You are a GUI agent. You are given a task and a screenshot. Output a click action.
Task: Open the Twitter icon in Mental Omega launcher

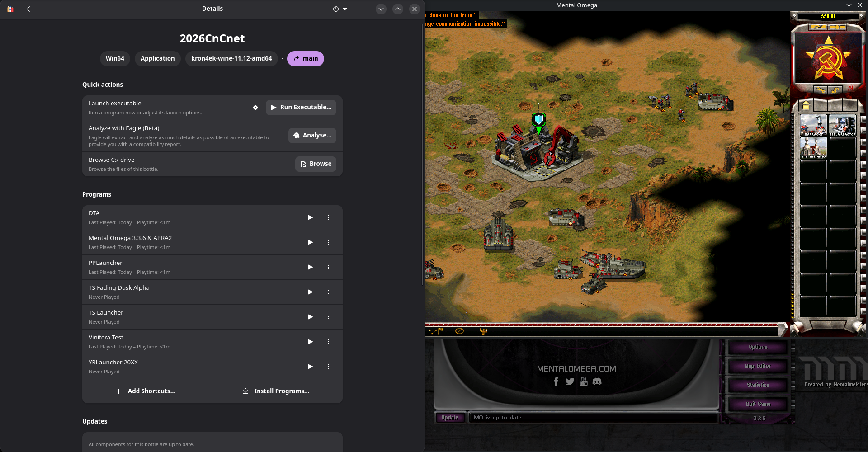coord(570,381)
